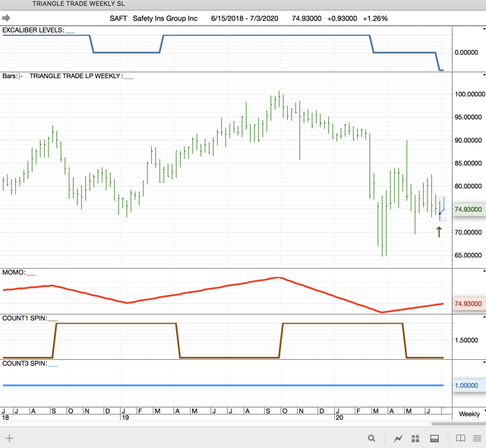
Task: Click the 100.00000 price axis label
Action: (x=470, y=94)
